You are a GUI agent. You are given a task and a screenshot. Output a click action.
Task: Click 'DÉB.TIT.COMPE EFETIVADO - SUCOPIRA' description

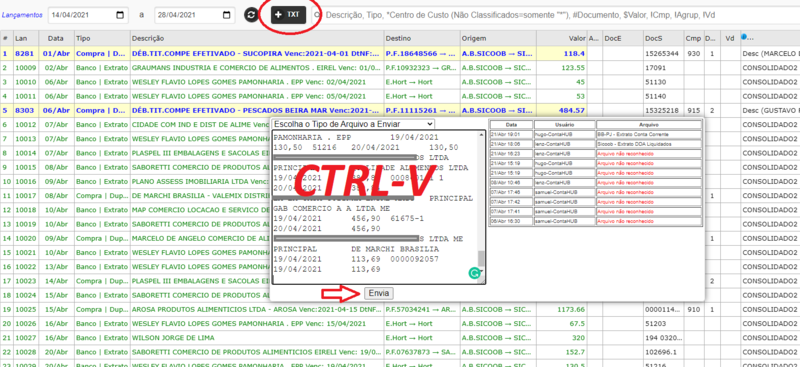(x=257, y=53)
